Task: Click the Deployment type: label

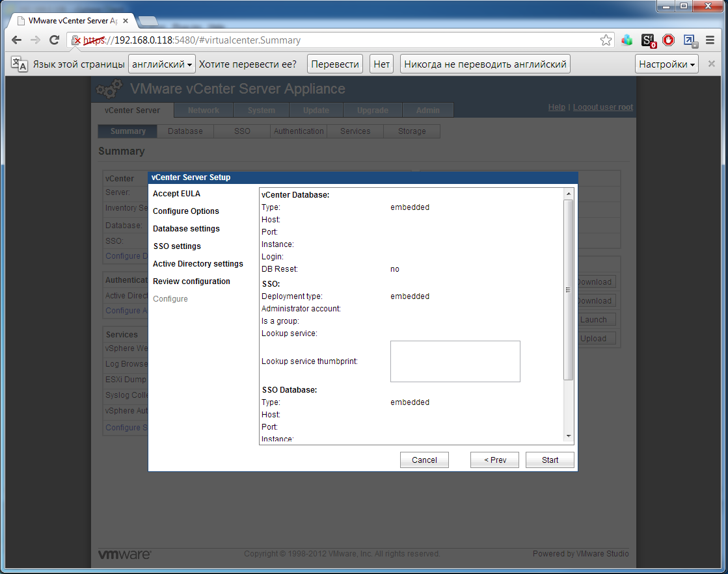Action: coord(292,296)
